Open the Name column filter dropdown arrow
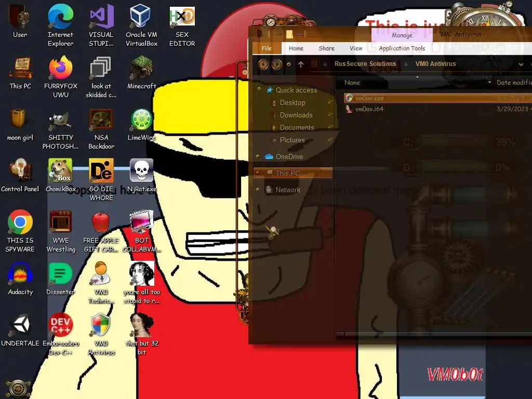532x399 pixels. 489,83
